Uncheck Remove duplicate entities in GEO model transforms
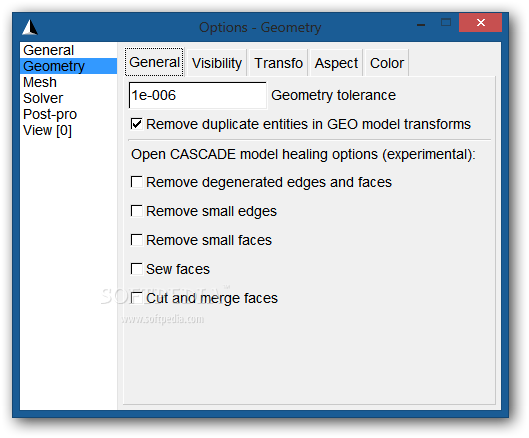Image resolution: width=529 pixels, height=438 pixels. click(137, 124)
